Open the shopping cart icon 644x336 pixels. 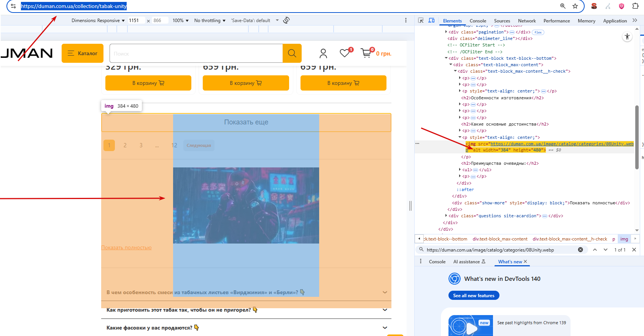coord(366,53)
